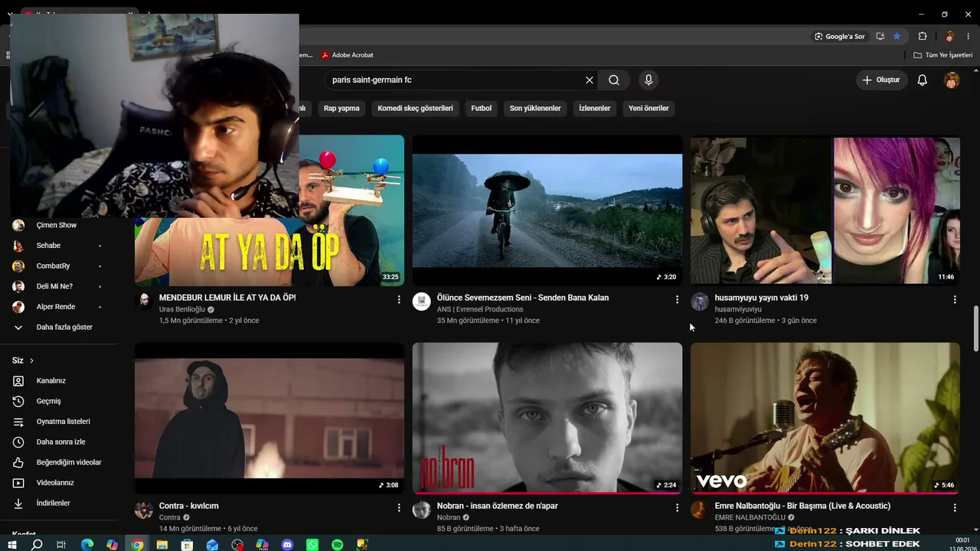Open options menu for husamyuyu yayın vakti 19

[955, 300]
